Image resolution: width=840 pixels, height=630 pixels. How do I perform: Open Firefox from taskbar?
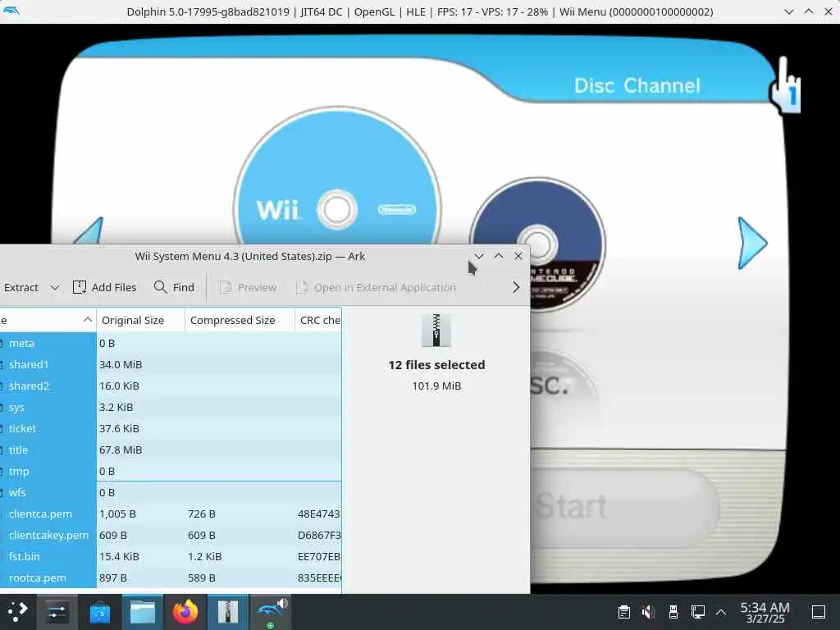click(185, 611)
